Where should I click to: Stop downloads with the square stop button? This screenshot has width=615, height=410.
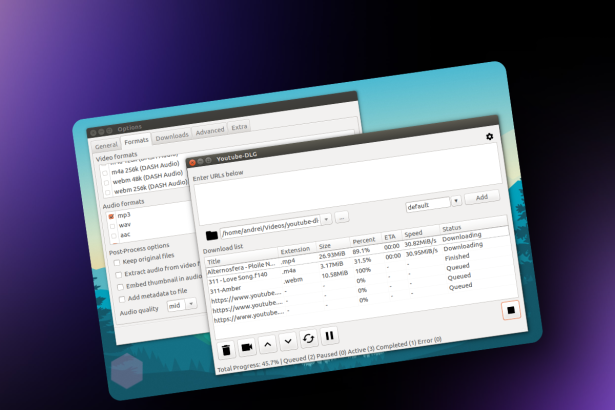point(511,310)
